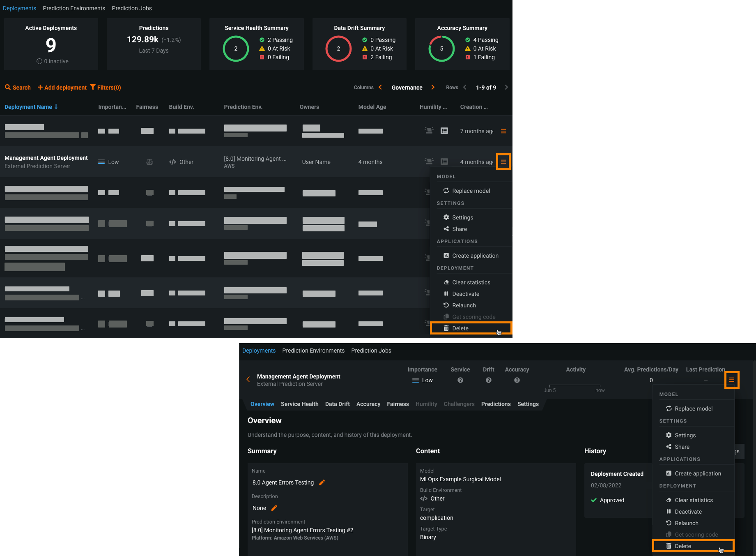Screen dimensions: 756x556
Task: Click the Data Drift Summary donut chart
Action: click(338, 48)
